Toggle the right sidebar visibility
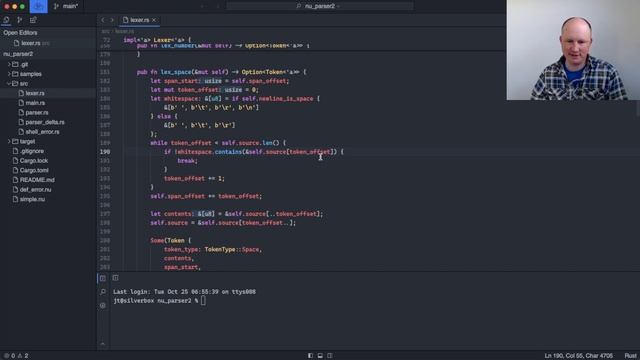Image resolution: width=640 pixels, height=360 pixels. click(330, 356)
